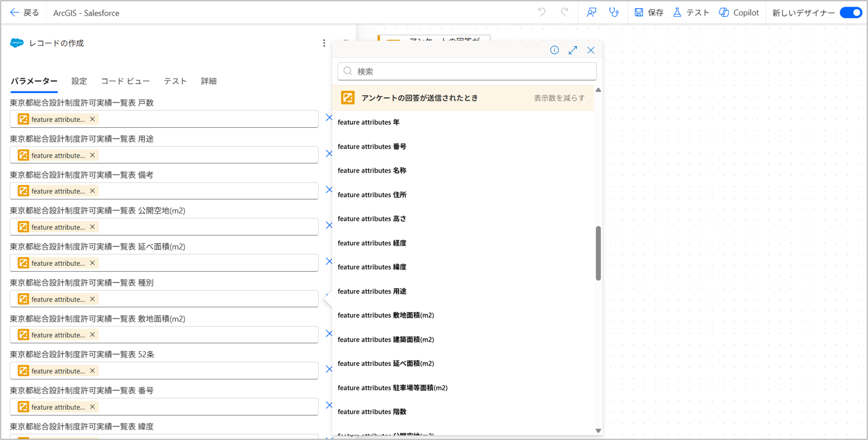Click 表示数を減らす to show fewer items
This screenshot has height=440, width=868.
(559, 98)
